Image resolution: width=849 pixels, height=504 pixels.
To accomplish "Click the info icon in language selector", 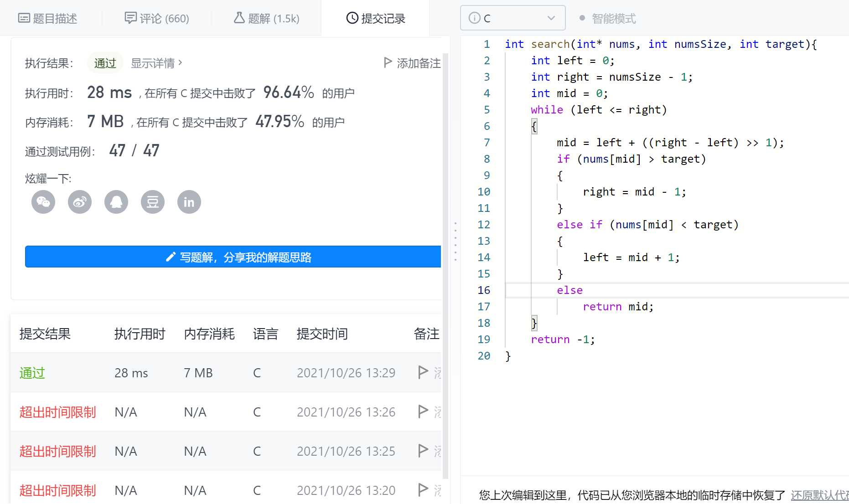I will [475, 18].
